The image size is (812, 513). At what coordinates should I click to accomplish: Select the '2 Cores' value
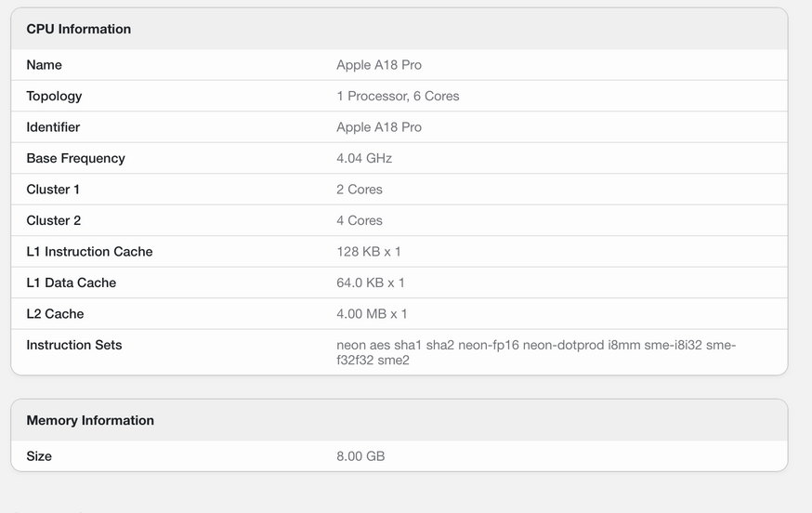[360, 190]
